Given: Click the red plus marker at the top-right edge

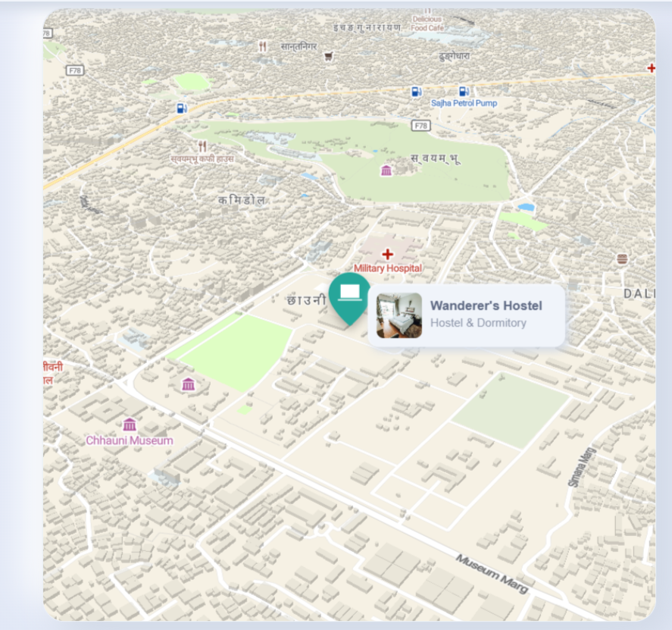Looking at the screenshot, I should [650, 69].
